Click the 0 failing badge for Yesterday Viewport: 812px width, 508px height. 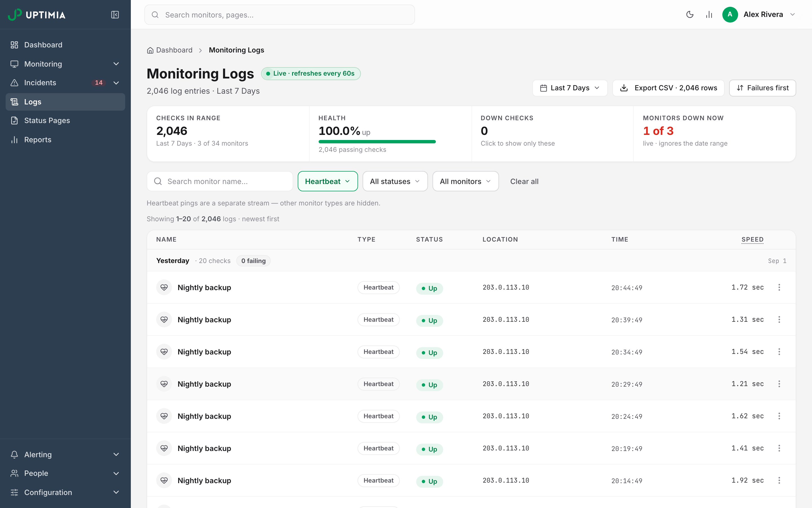click(x=253, y=261)
